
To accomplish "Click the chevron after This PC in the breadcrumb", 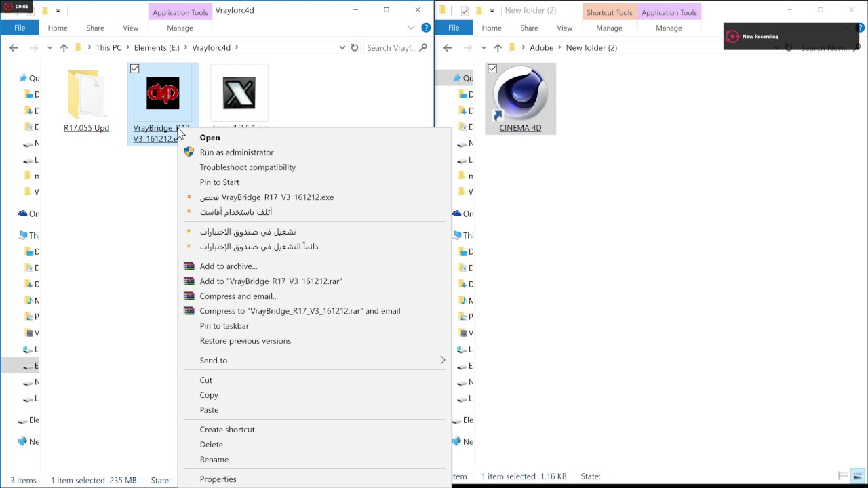I will tap(128, 47).
